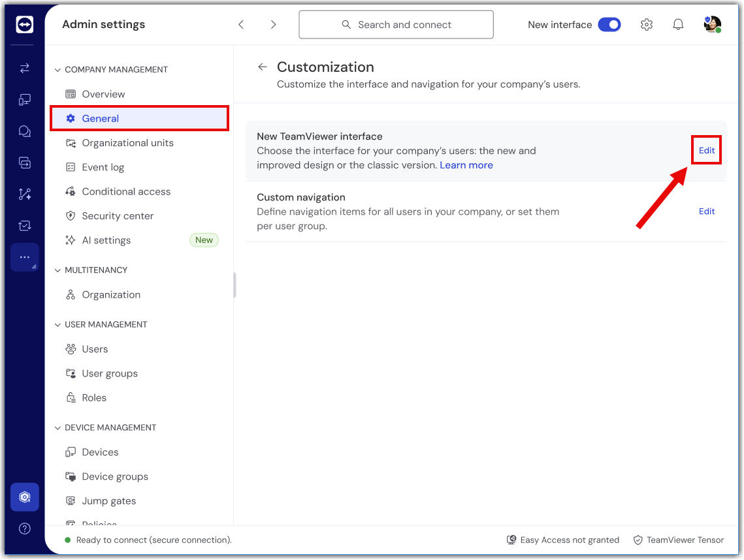Screen dimensions: 744x560
Task: Click the three-dots more icon in left rail
Action: tap(25, 257)
